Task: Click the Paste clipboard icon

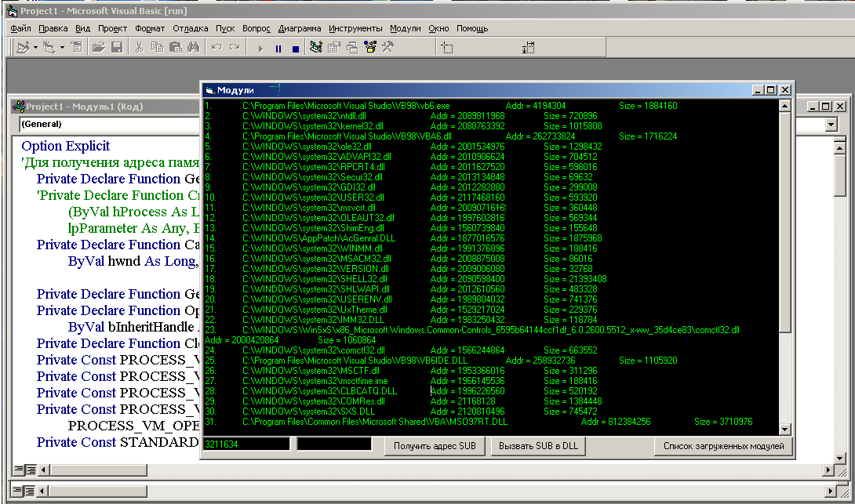Action: click(x=175, y=47)
